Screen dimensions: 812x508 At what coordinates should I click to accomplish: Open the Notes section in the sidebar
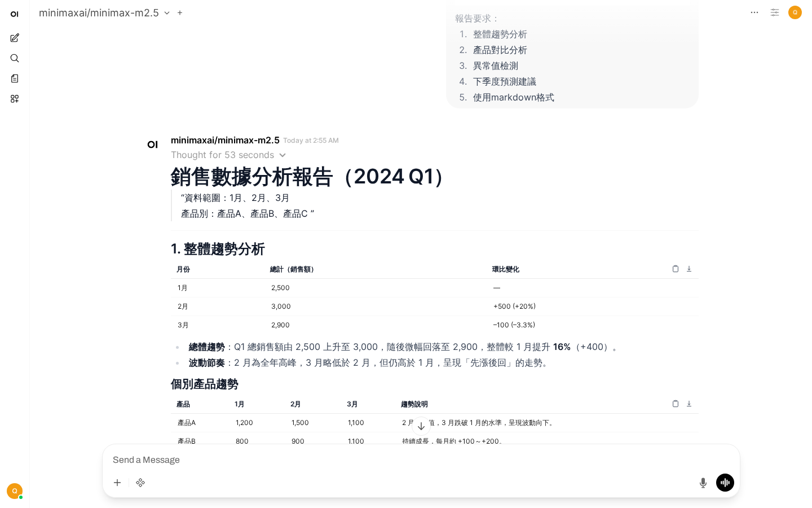15,78
